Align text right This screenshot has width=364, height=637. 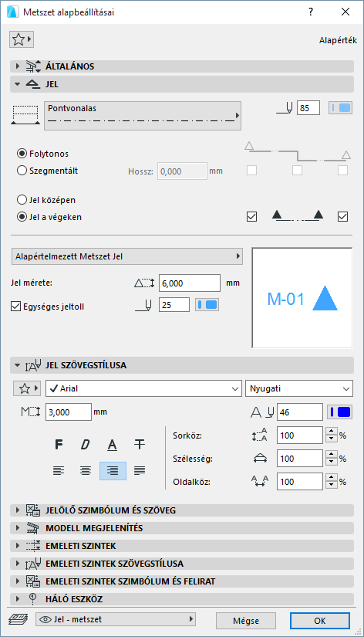113,471
